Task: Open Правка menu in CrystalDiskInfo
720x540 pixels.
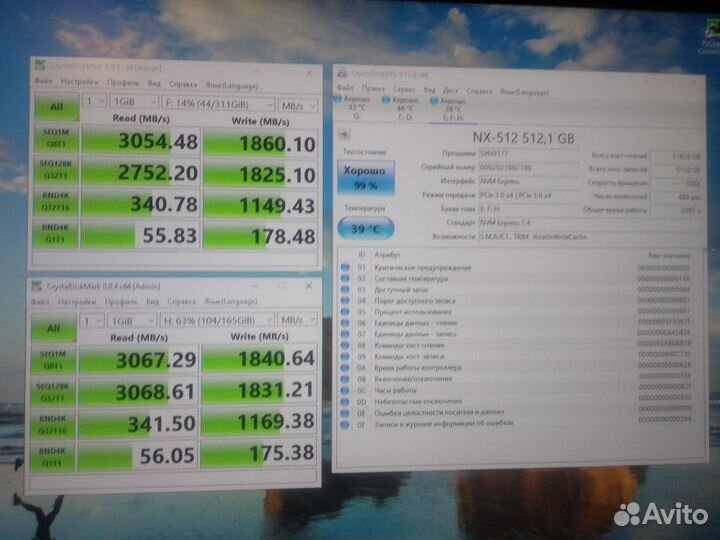Action: pos(373,88)
